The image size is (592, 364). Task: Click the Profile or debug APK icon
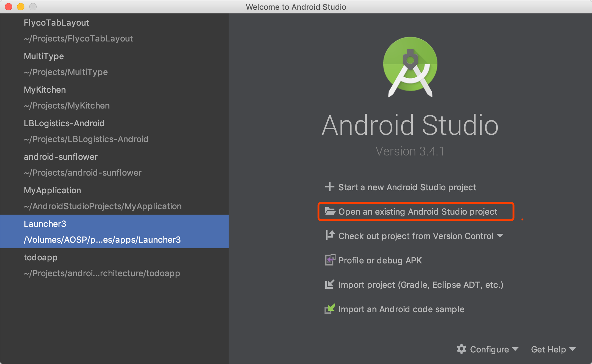[x=330, y=260]
